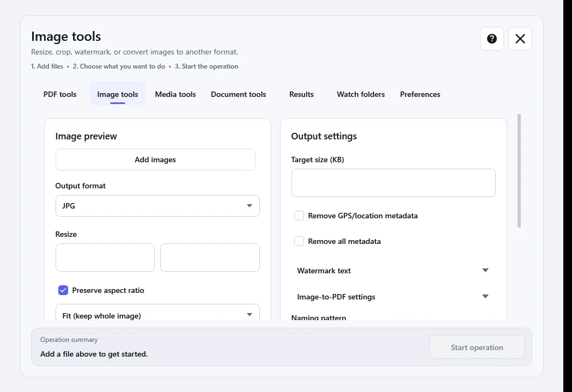Open the Fit (keep whole image) dropdown

pyautogui.click(x=157, y=313)
